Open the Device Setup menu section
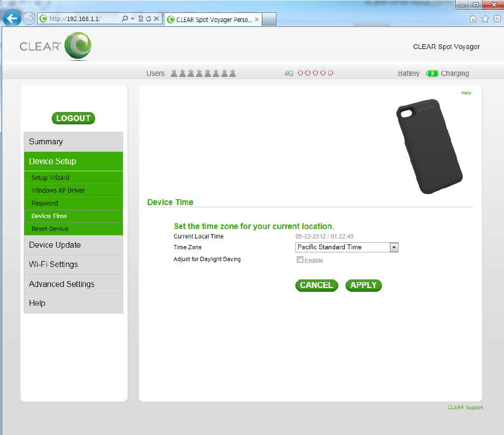Image resolution: width=504 pixels, height=435 pixels. pyautogui.click(x=73, y=161)
